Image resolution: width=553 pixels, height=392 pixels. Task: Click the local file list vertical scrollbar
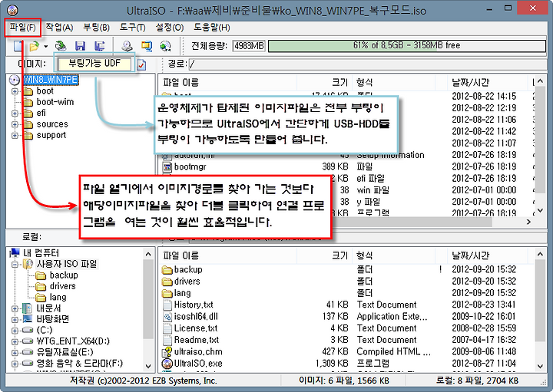click(540, 310)
